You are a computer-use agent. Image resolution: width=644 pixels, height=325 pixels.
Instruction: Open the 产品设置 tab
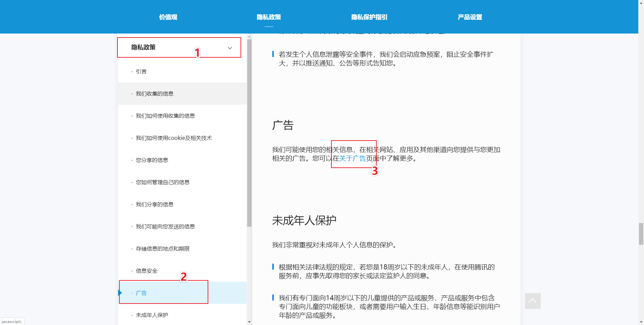[470, 17]
